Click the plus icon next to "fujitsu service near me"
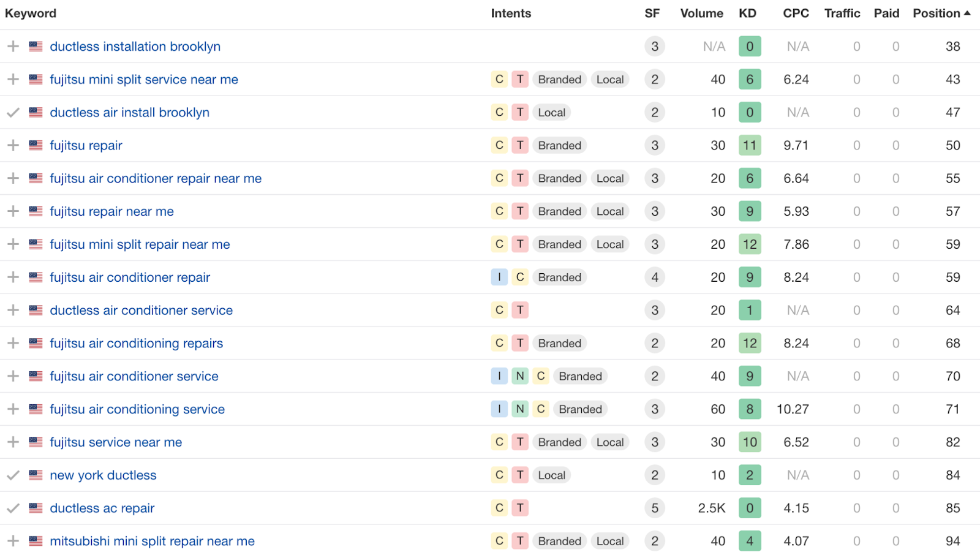Viewport: 980px width, 555px height. pyautogui.click(x=12, y=442)
